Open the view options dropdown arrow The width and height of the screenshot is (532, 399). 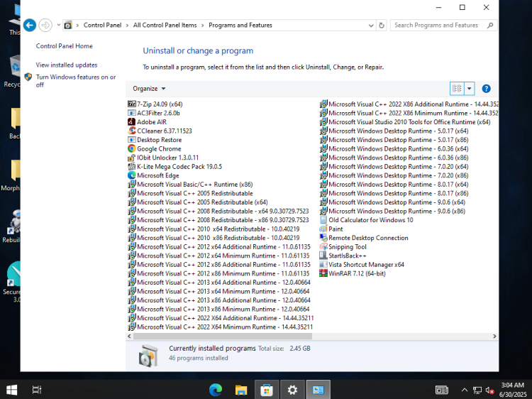click(470, 89)
